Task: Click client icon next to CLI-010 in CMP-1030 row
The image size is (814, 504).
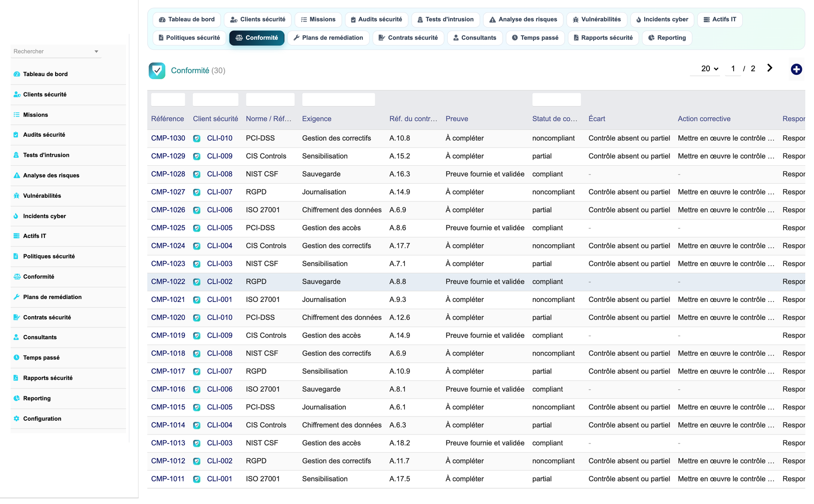Action: [197, 138]
